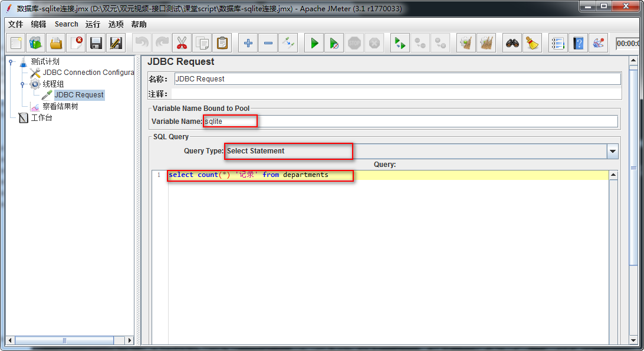
Task: Click the Clear All double broom icon
Action: pyautogui.click(x=487, y=43)
